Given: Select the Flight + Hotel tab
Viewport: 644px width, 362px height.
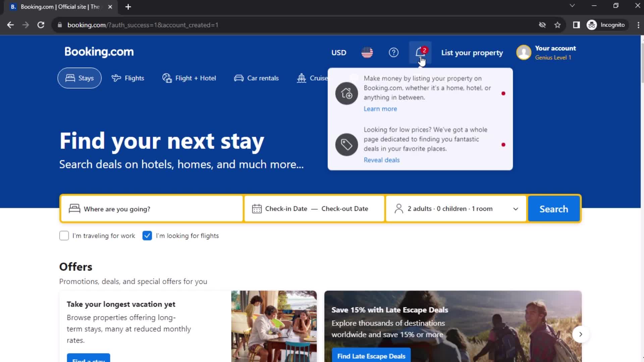Looking at the screenshot, I should point(189,78).
